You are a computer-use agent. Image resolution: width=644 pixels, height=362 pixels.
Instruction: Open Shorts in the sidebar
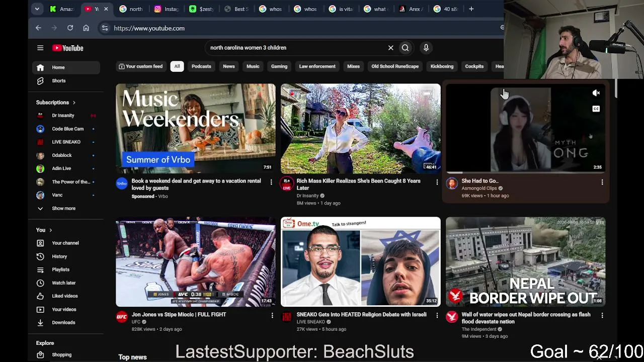tap(66, 80)
